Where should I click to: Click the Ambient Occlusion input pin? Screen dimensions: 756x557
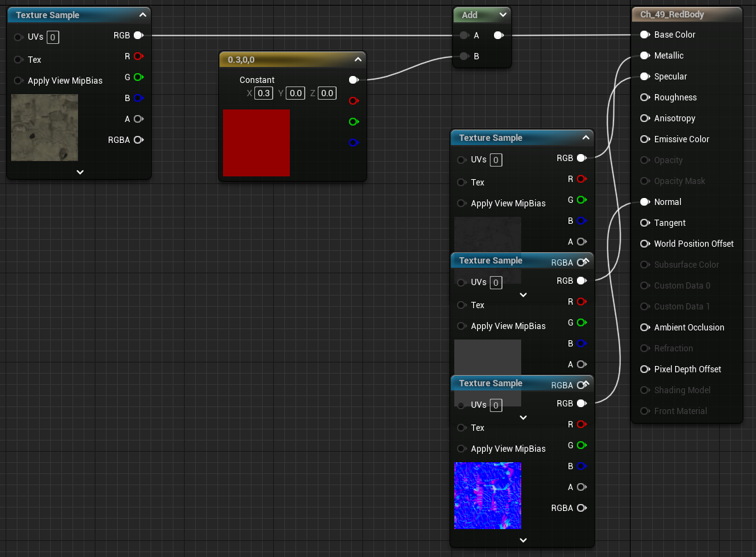pos(645,328)
